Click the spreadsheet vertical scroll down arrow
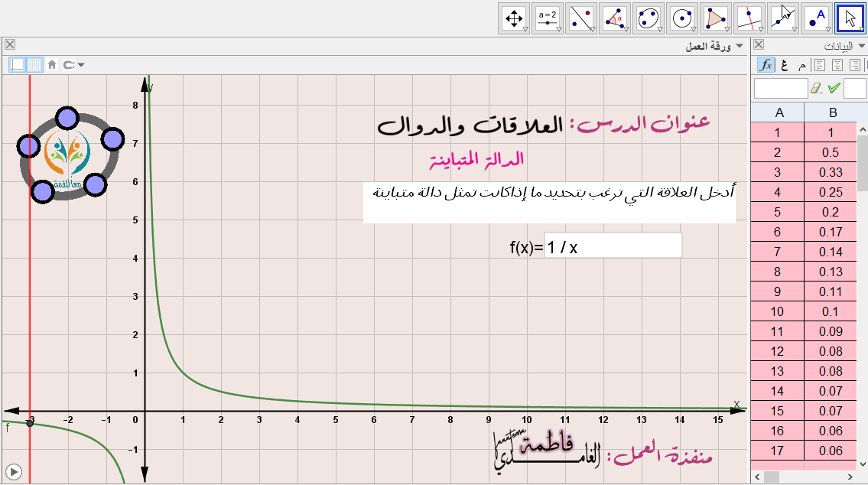The image size is (868, 485). click(x=863, y=464)
